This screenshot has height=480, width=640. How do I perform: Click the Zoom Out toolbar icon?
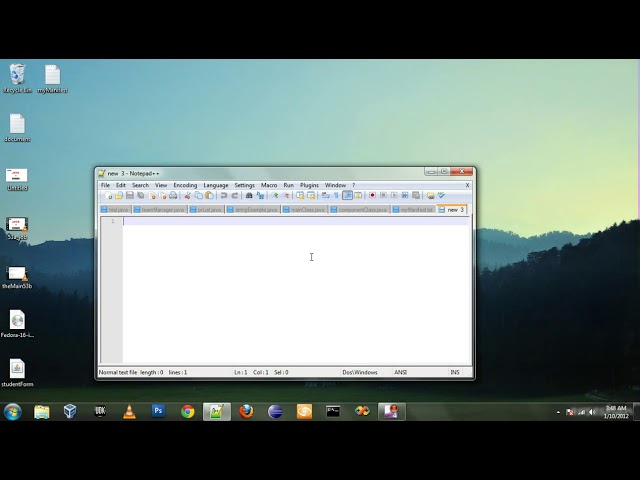(286, 196)
